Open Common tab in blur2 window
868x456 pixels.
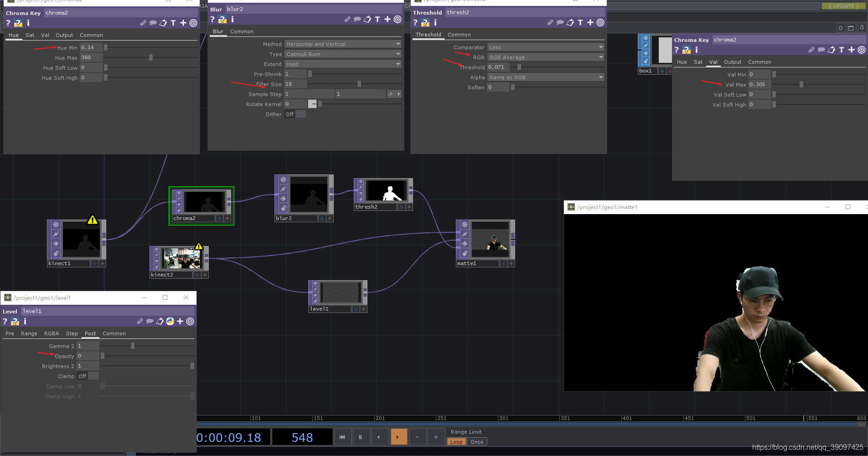(x=242, y=31)
